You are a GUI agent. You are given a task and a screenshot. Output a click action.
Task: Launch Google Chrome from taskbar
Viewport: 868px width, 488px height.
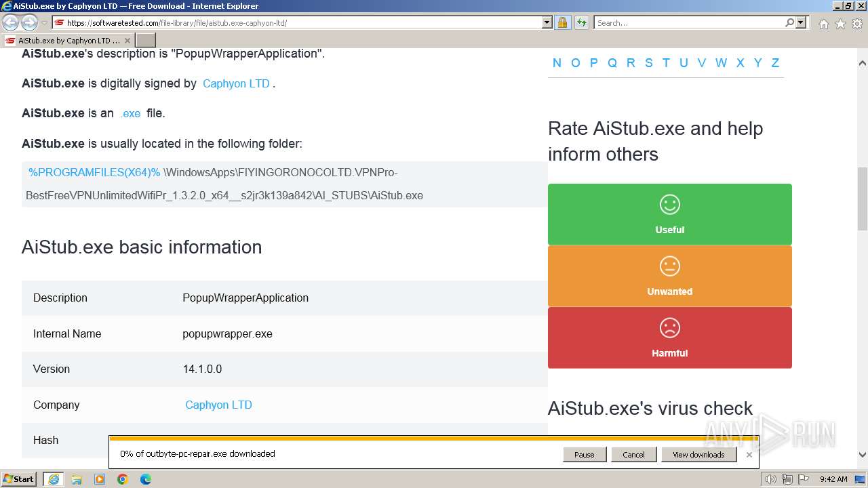123,479
